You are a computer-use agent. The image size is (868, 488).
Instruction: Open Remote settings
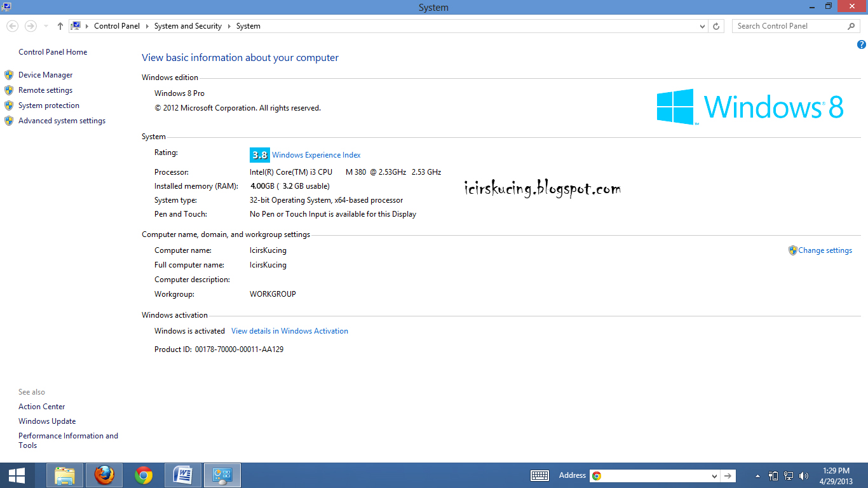click(x=45, y=90)
